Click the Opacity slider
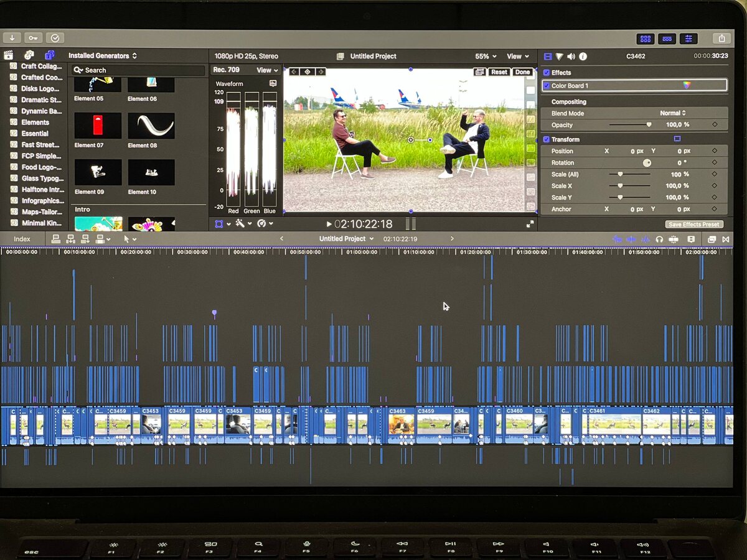This screenshot has height=560, width=747. 630,124
